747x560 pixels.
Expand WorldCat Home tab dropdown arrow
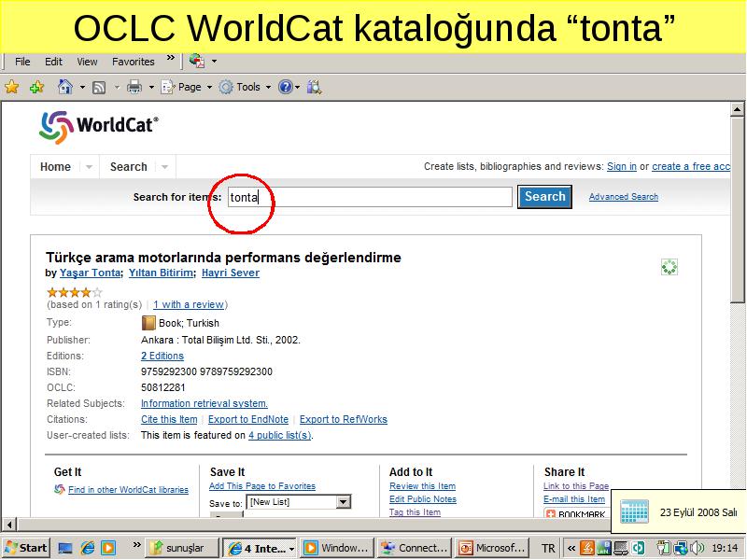click(x=89, y=167)
